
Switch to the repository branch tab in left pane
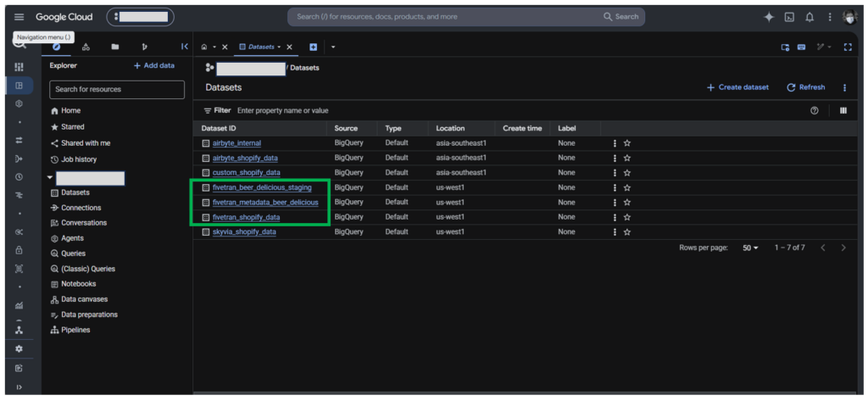click(144, 47)
